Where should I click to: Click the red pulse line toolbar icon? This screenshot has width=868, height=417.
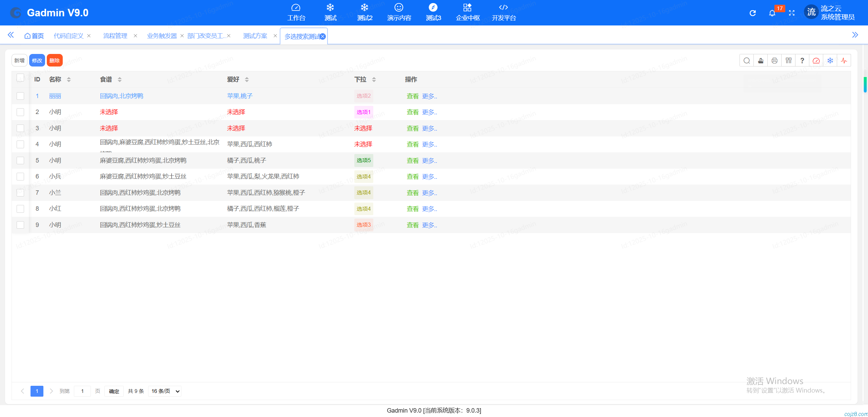point(844,61)
